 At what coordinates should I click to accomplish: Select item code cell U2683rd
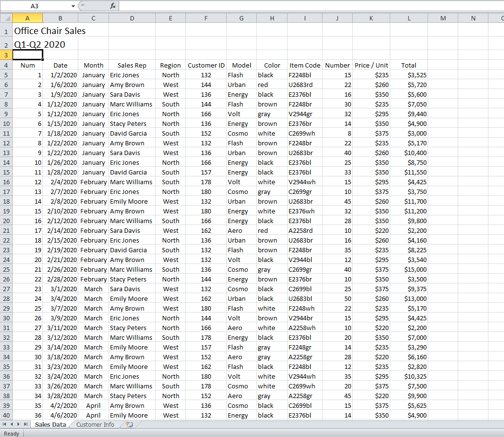click(x=305, y=85)
